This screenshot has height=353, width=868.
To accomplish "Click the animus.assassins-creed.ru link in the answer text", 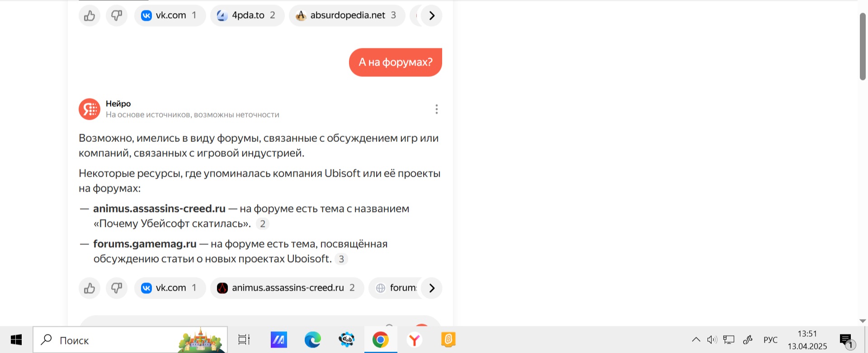I will (x=159, y=209).
